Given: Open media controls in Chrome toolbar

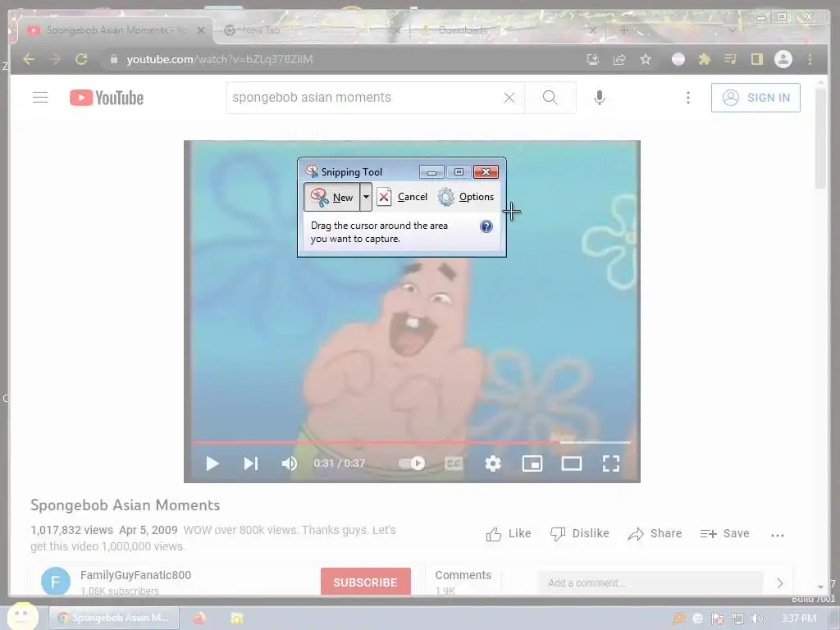Looking at the screenshot, I should (x=731, y=59).
